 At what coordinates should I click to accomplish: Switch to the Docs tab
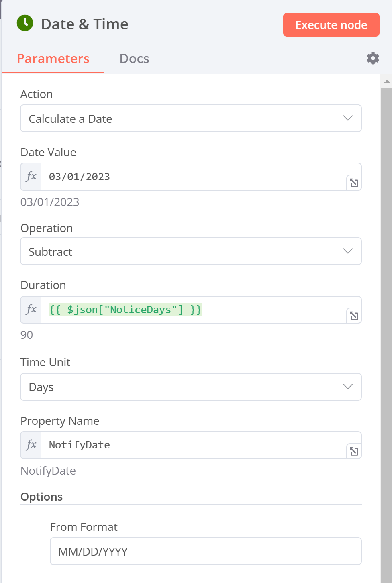134,59
